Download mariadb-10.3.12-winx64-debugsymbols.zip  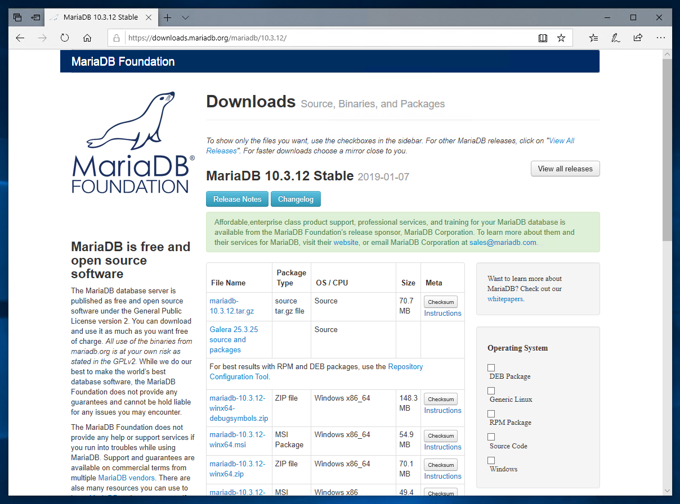pyautogui.click(x=239, y=408)
